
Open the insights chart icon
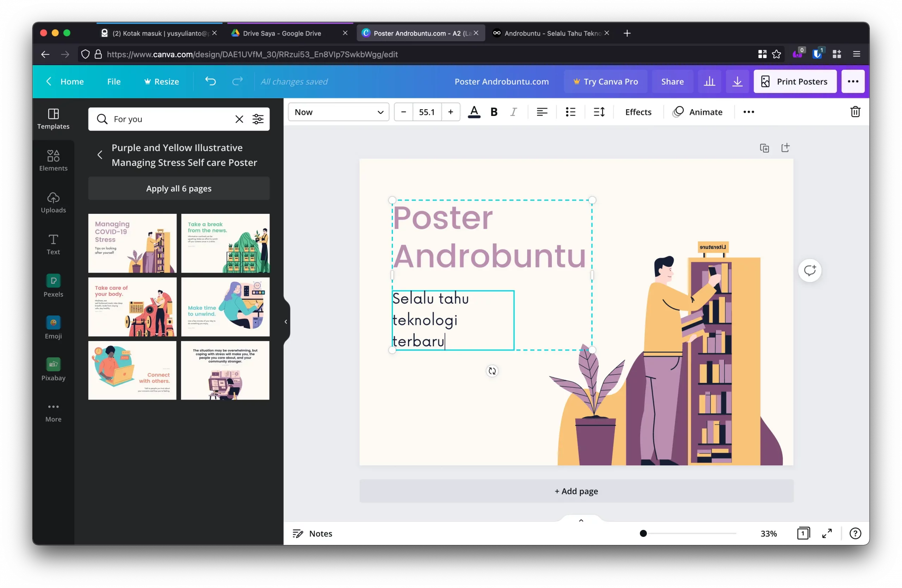pyautogui.click(x=709, y=81)
